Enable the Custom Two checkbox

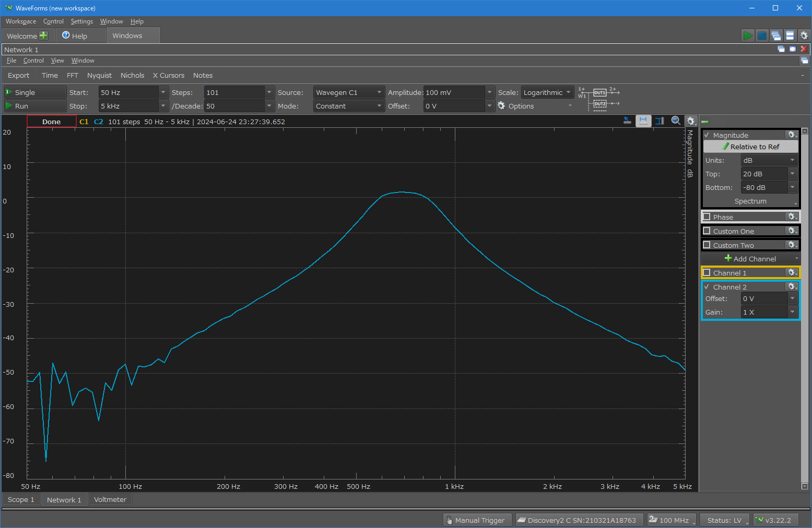click(707, 245)
